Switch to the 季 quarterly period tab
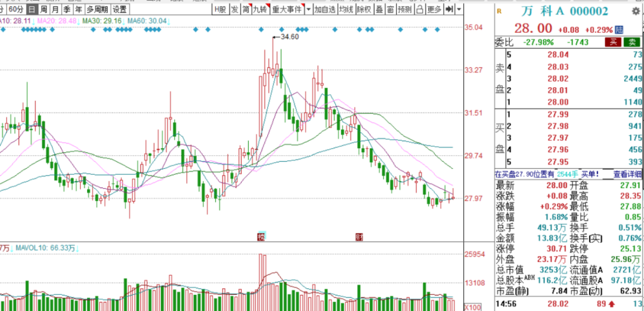The height and width of the screenshot is (311, 644). 66,9
